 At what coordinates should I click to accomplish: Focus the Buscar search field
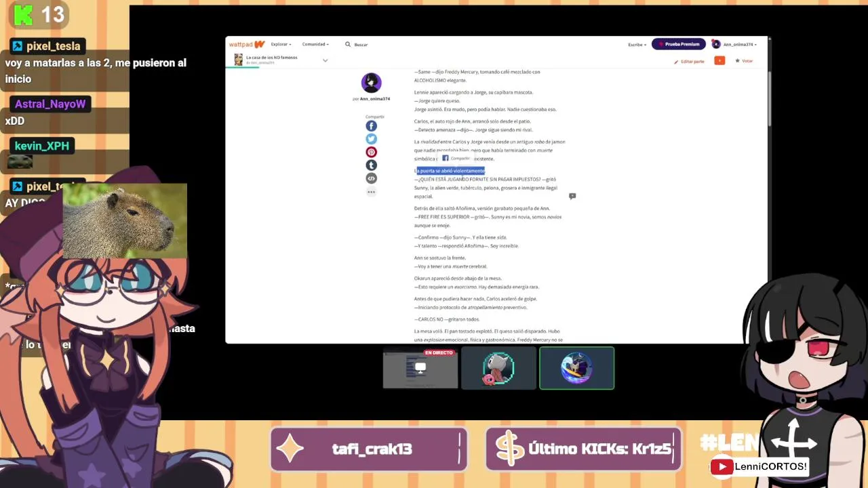pos(361,45)
